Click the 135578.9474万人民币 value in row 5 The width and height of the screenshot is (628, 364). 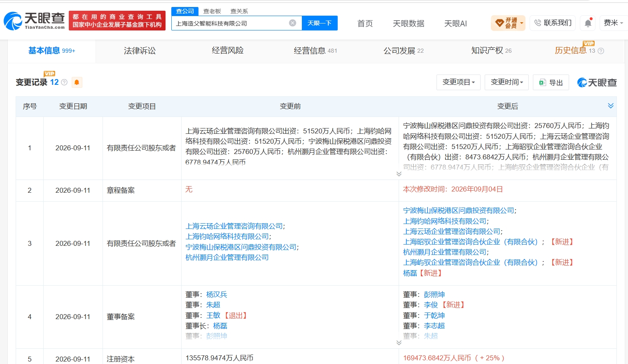(x=219, y=358)
